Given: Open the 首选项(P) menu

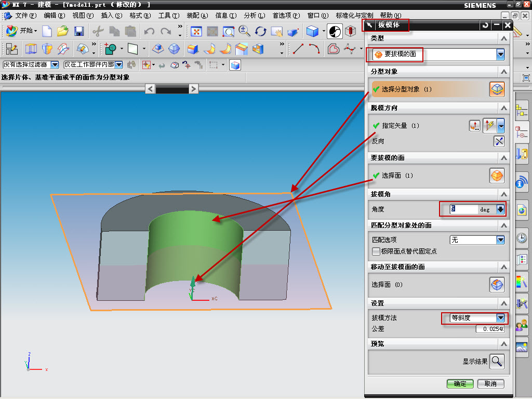Looking at the screenshot, I should coord(286,16).
